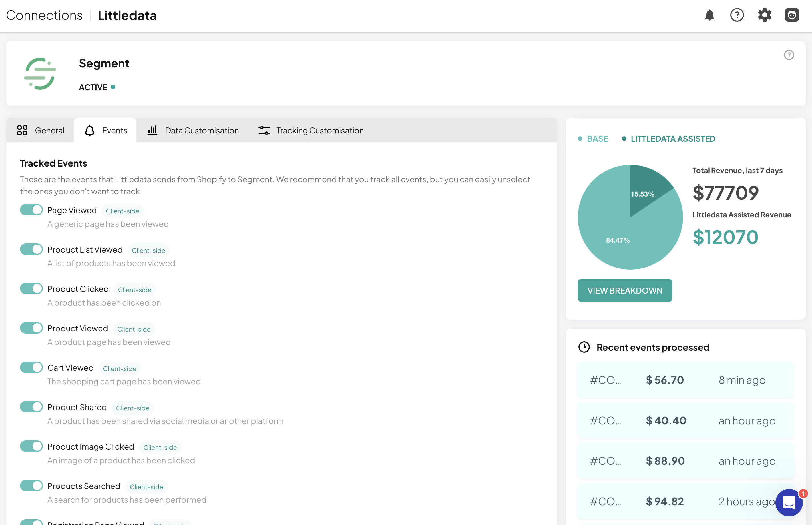This screenshot has height=525, width=812.
Task: Click the BASE legend item
Action: coord(593,139)
